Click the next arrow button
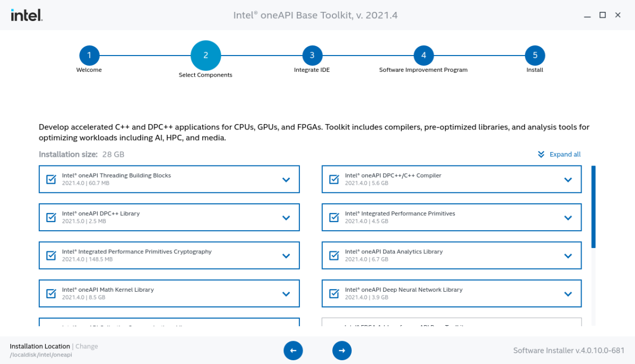 342,350
